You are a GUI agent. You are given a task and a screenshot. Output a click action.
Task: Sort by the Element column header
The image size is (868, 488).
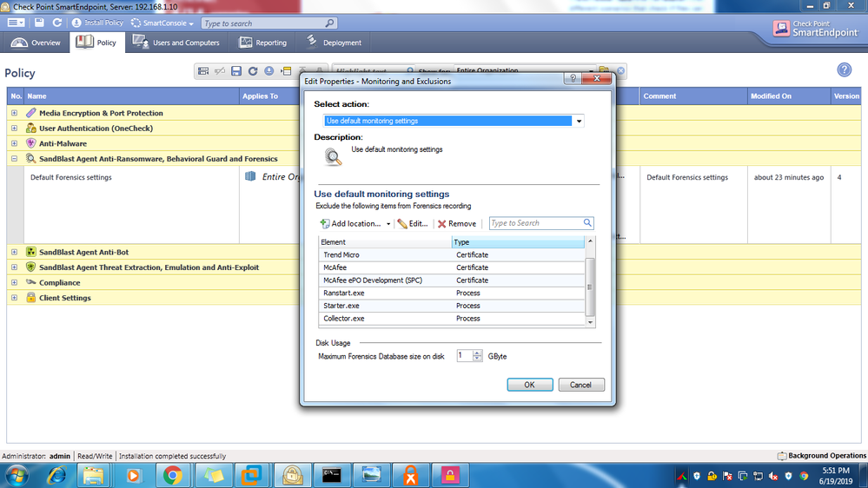(x=385, y=241)
